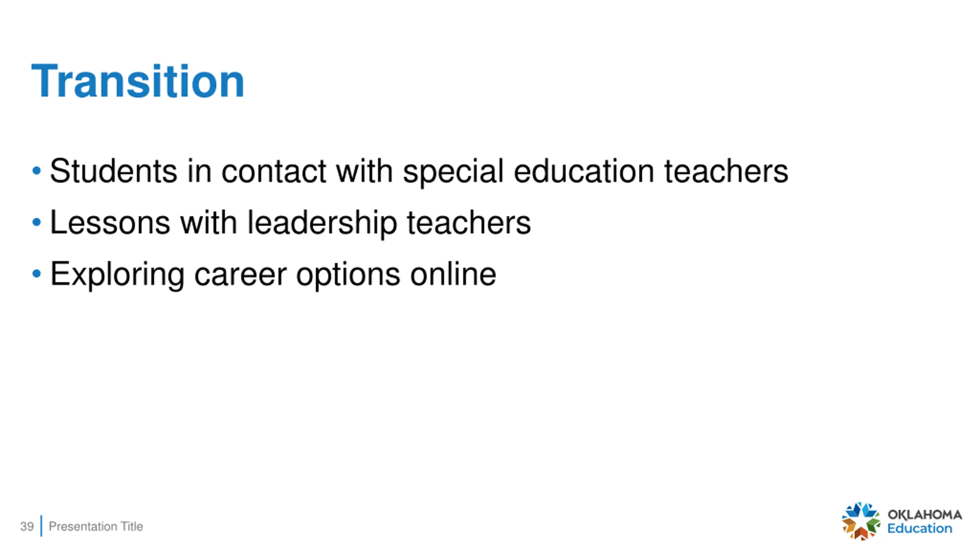Click the blue bullet before "Students in contact"
Screen dimensions: 980x551
(x=36, y=171)
